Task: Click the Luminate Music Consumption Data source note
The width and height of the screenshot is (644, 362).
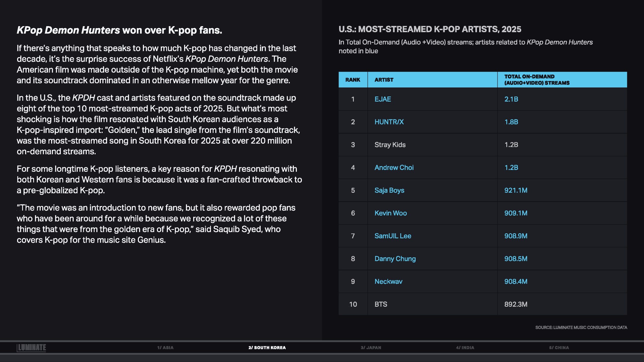Action: (x=581, y=328)
